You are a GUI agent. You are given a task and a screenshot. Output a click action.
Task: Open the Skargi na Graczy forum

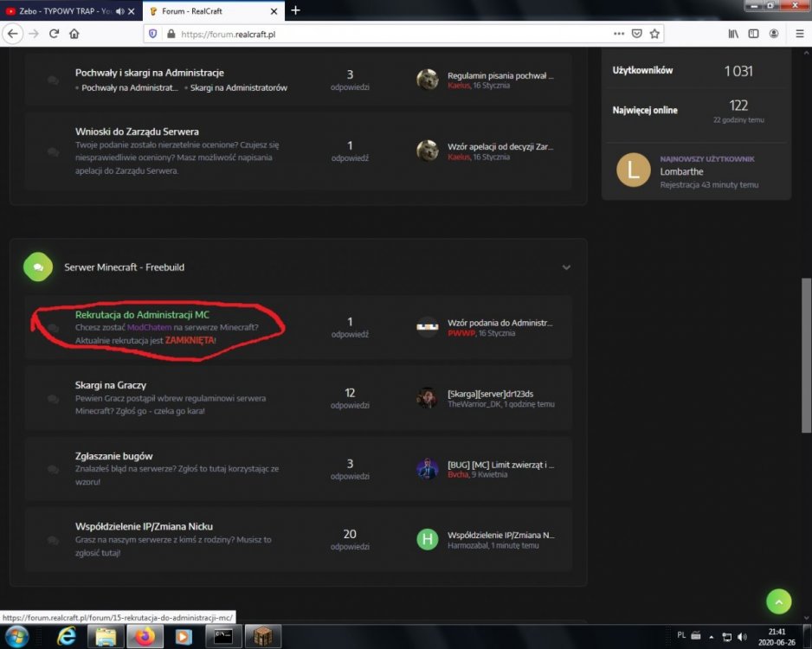tap(110, 385)
